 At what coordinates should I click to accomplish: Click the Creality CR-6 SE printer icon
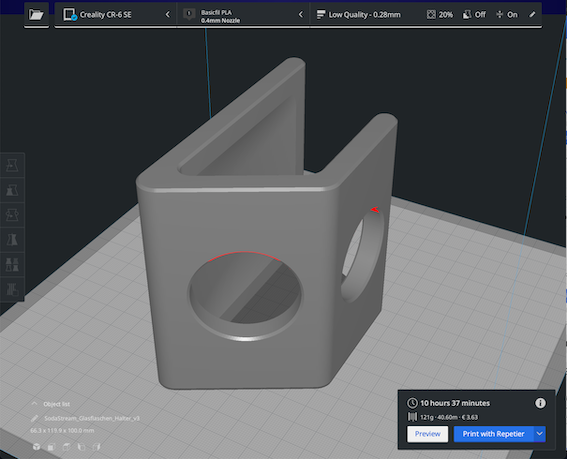click(70, 15)
